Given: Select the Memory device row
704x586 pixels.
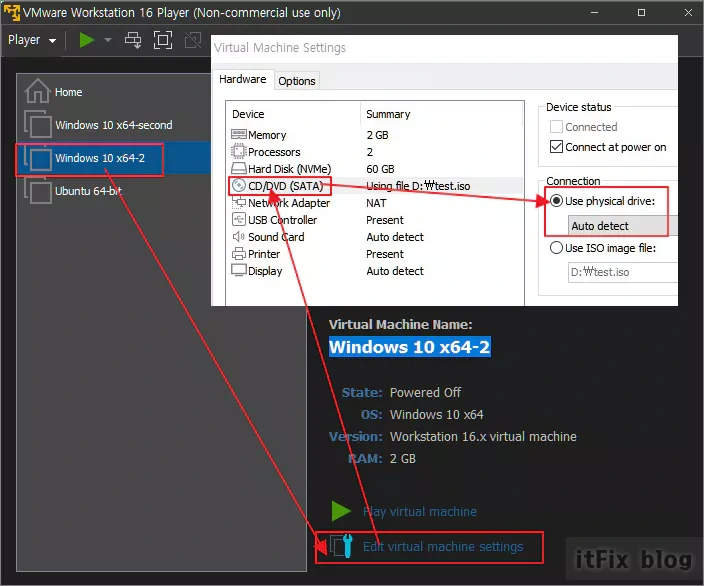Looking at the screenshot, I should (x=375, y=135).
